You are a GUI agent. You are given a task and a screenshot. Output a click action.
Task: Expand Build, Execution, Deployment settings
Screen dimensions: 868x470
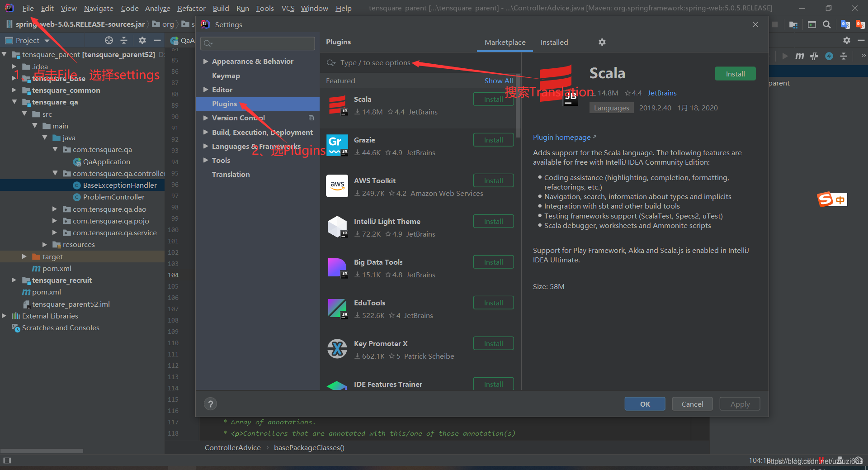(x=206, y=132)
